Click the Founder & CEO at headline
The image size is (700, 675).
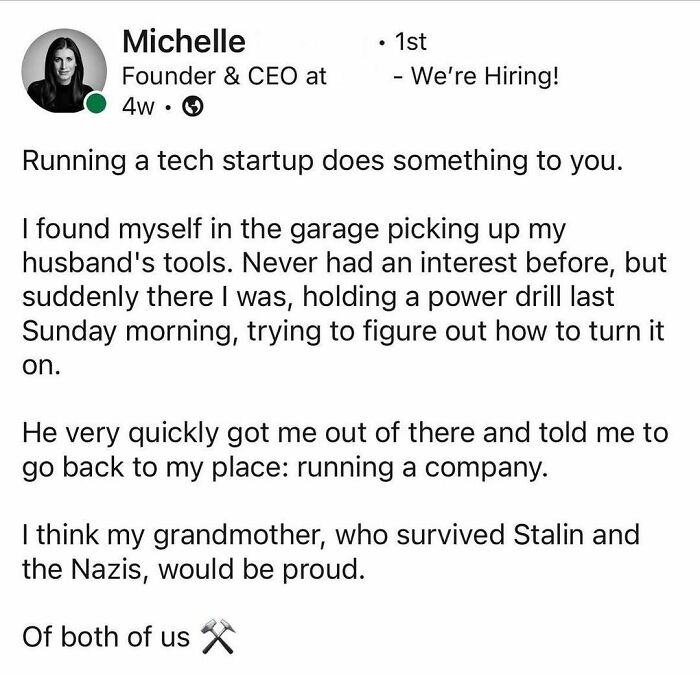pos(225,75)
